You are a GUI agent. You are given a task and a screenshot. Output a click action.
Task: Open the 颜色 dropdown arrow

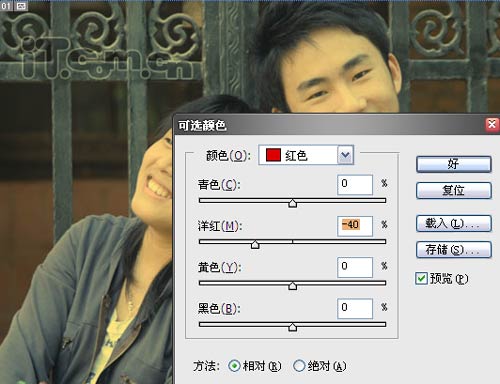(x=345, y=155)
